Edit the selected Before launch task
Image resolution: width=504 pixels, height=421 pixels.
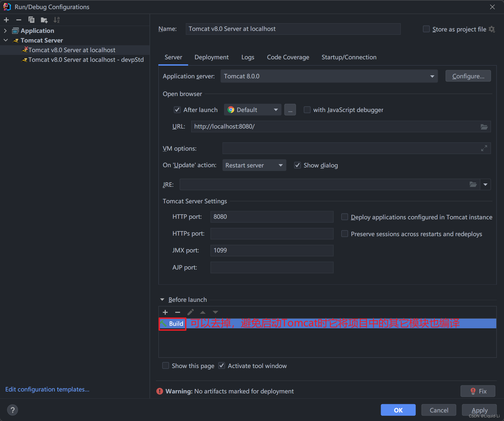(190, 312)
